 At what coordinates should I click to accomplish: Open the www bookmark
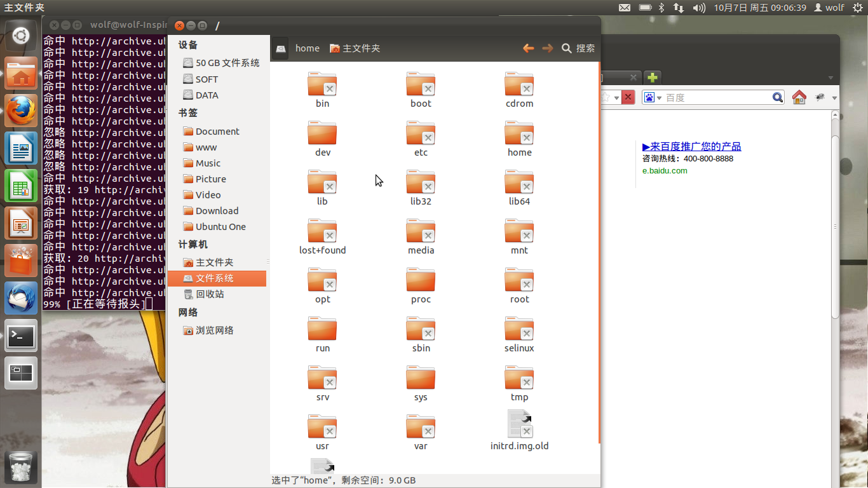pyautogui.click(x=200, y=147)
